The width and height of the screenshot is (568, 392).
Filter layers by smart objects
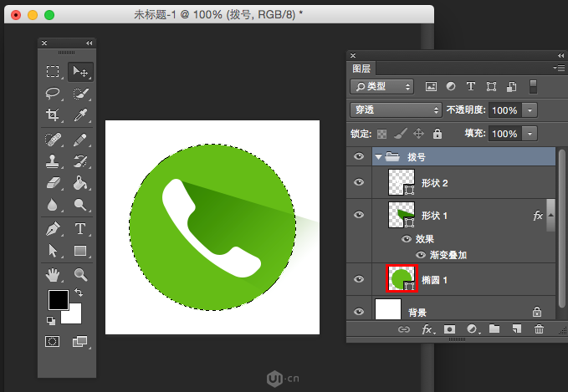(511, 87)
